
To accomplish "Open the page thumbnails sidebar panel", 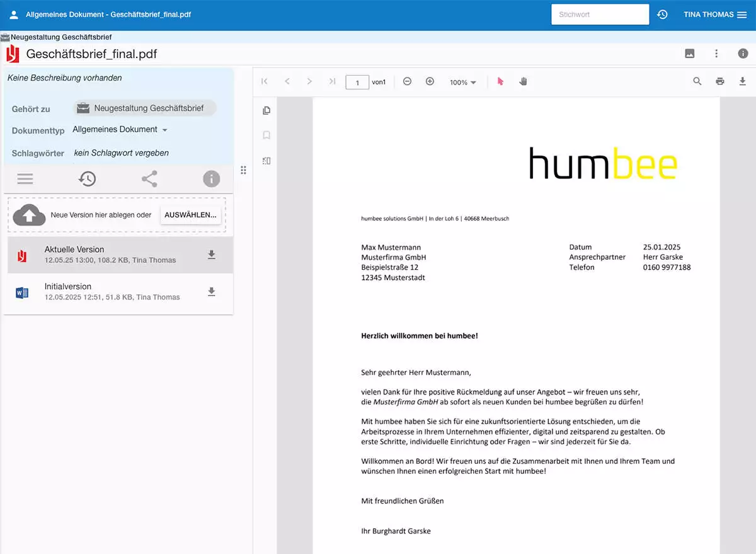I will [266, 110].
